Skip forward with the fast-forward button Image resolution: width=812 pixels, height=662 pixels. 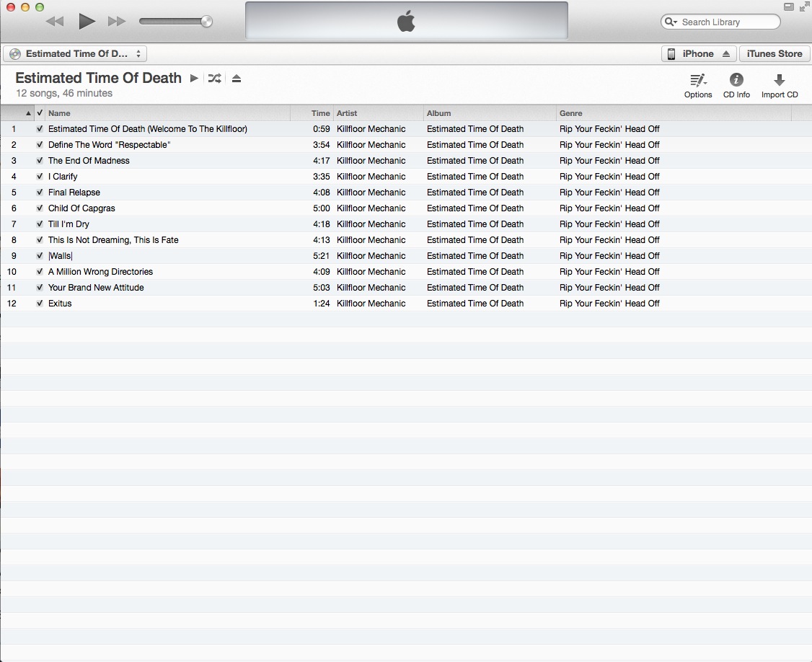[117, 22]
